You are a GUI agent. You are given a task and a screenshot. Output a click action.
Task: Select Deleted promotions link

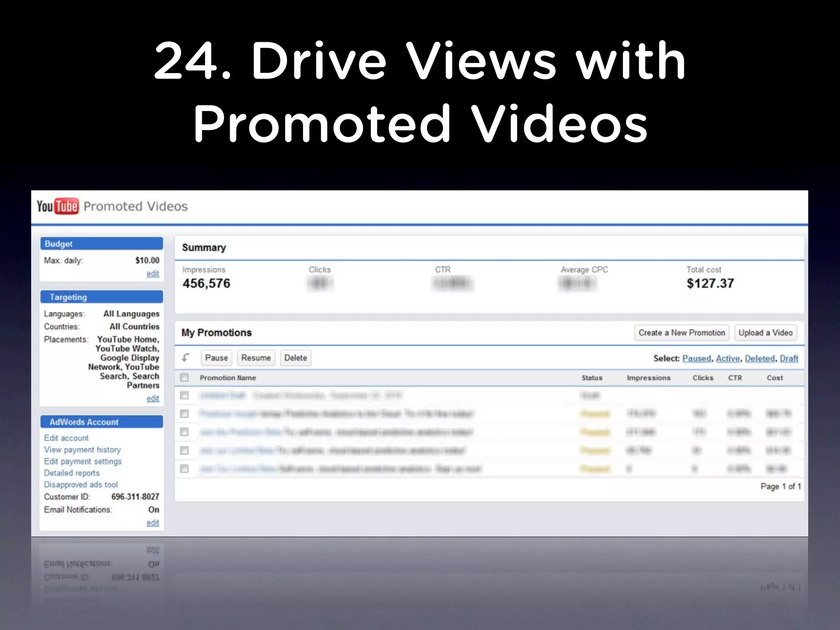760,358
